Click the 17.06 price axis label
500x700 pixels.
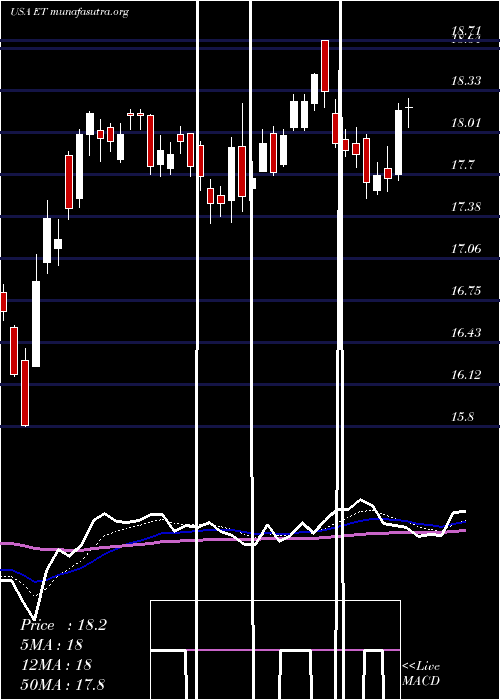466,249
